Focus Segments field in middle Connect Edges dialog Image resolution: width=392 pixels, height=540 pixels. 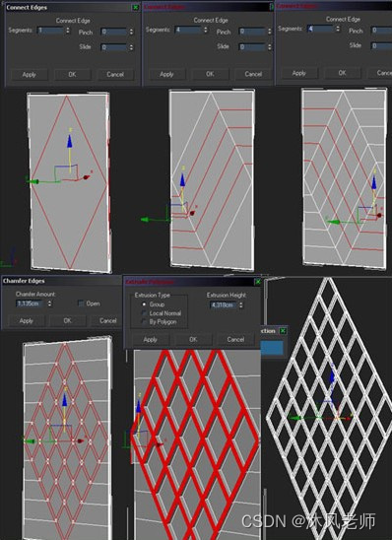click(x=188, y=30)
